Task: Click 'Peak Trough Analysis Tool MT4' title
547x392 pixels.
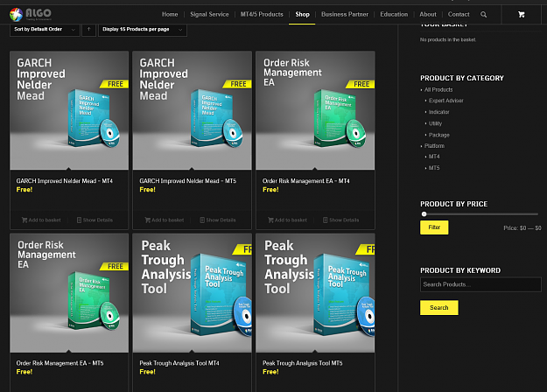Action: point(179,363)
